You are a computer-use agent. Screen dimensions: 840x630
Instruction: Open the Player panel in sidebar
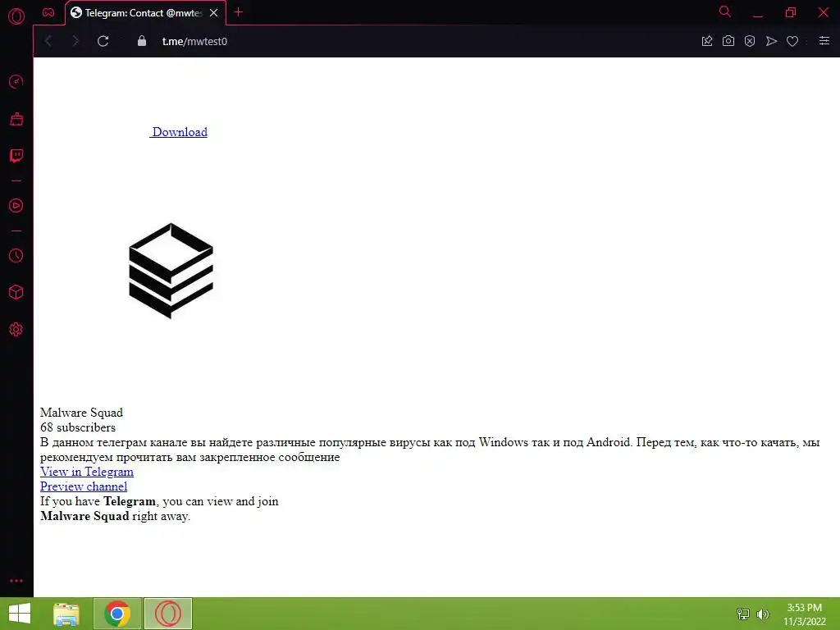click(16, 206)
